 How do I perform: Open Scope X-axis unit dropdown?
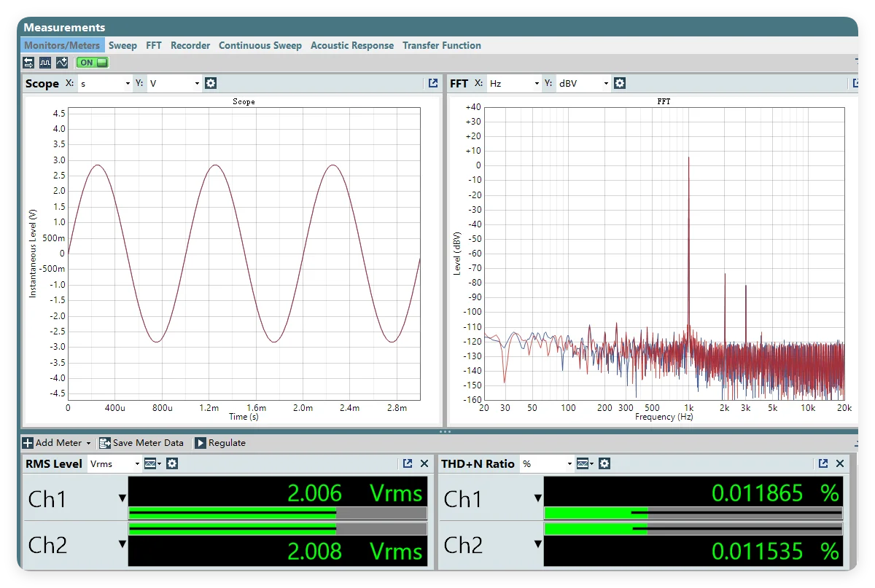tap(105, 83)
